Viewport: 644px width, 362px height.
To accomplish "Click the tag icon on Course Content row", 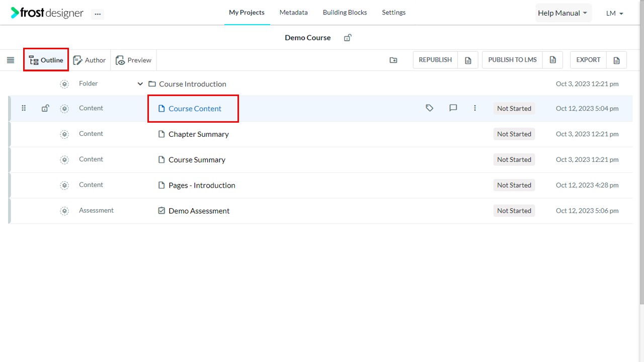I will tap(429, 108).
